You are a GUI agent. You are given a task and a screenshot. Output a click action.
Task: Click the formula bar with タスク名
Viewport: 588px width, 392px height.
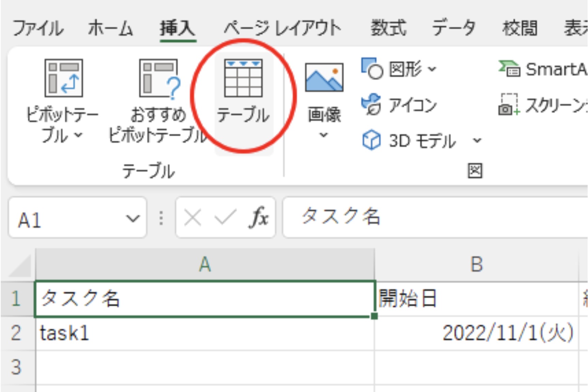click(435, 218)
